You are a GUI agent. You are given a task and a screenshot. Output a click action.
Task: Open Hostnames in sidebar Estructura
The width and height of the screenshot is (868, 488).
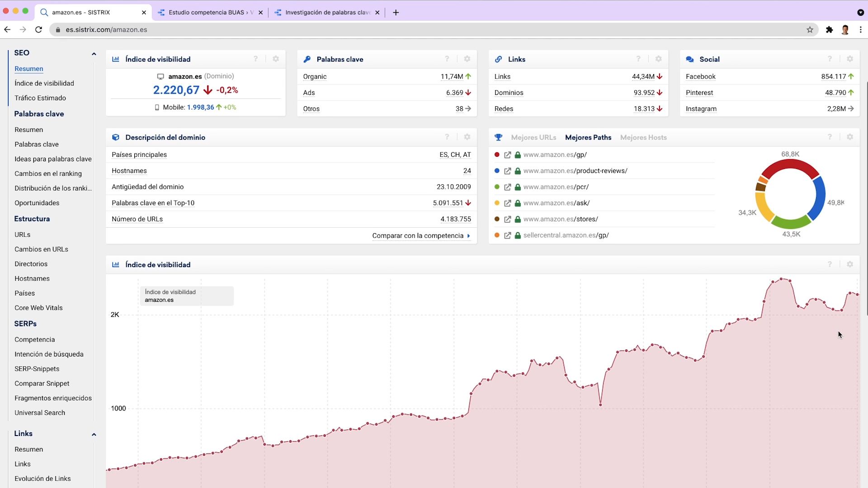pyautogui.click(x=32, y=278)
